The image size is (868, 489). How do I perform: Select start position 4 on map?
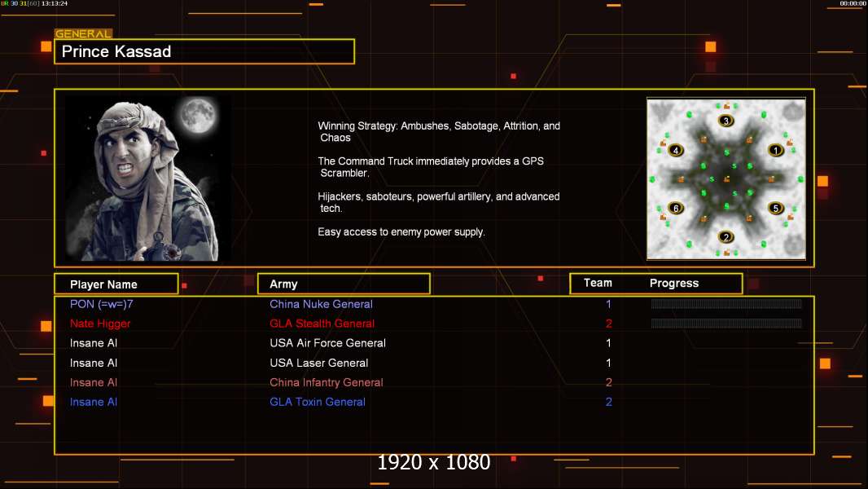click(675, 150)
